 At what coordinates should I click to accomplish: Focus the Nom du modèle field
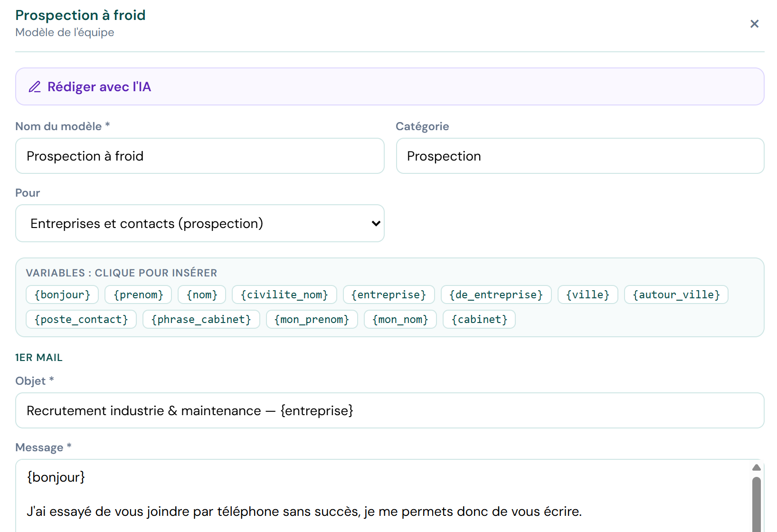click(200, 156)
